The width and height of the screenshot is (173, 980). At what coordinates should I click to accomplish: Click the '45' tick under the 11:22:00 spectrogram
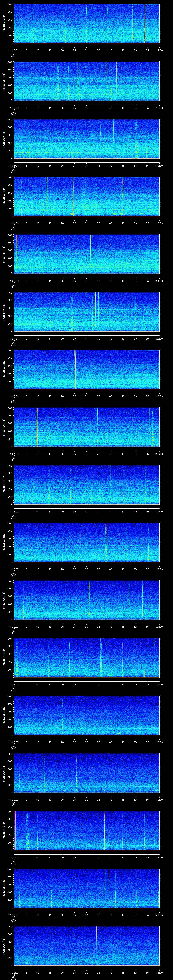[123, 396]
